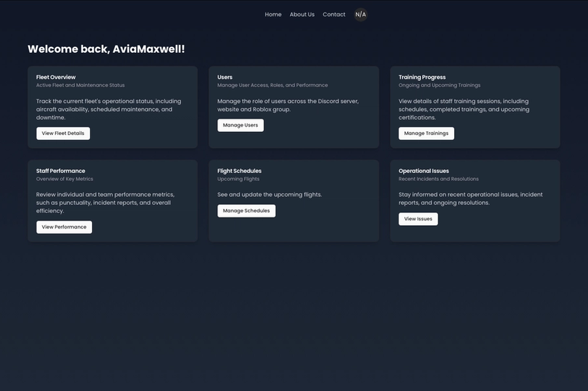The width and height of the screenshot is (588, 391).
Task: Click 'Active Fleet and Maintenance Status' subtitle
Action: tap(80, 86)
